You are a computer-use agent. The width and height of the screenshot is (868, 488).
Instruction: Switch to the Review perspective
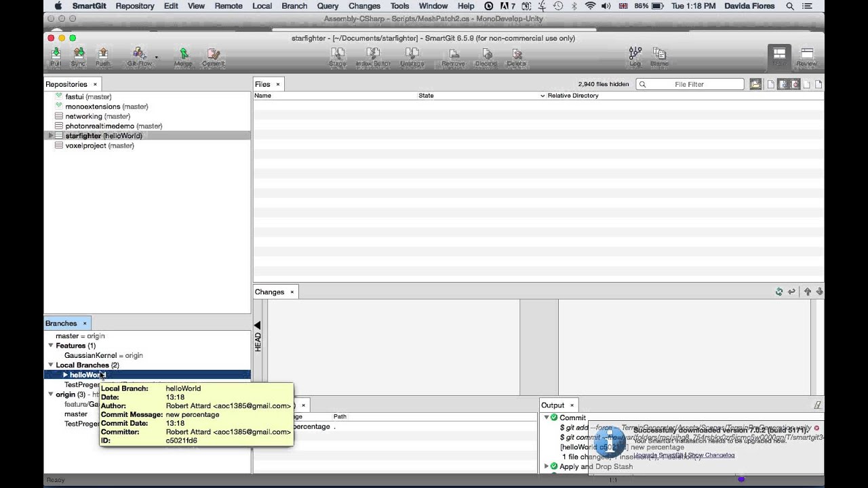(807, 56)
